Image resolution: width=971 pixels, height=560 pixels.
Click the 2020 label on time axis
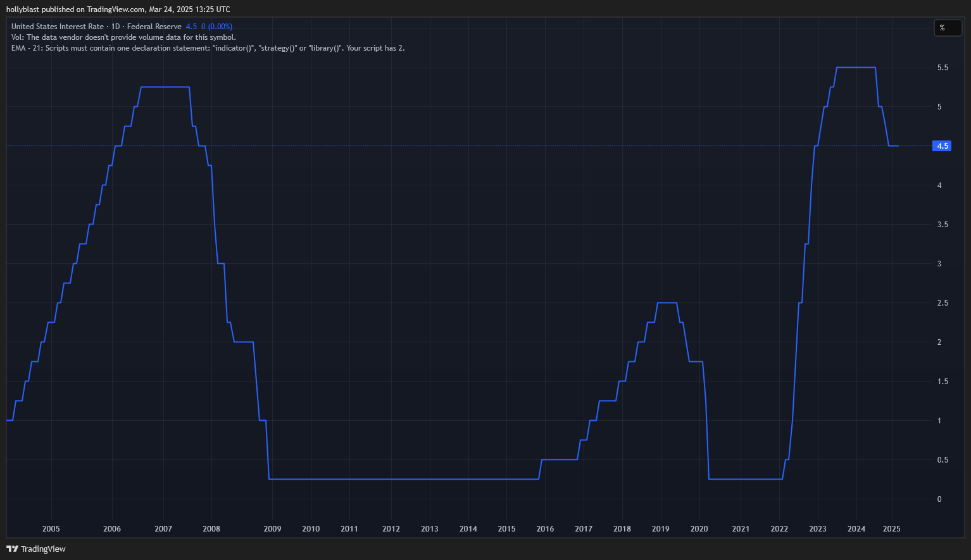[699, 529]
